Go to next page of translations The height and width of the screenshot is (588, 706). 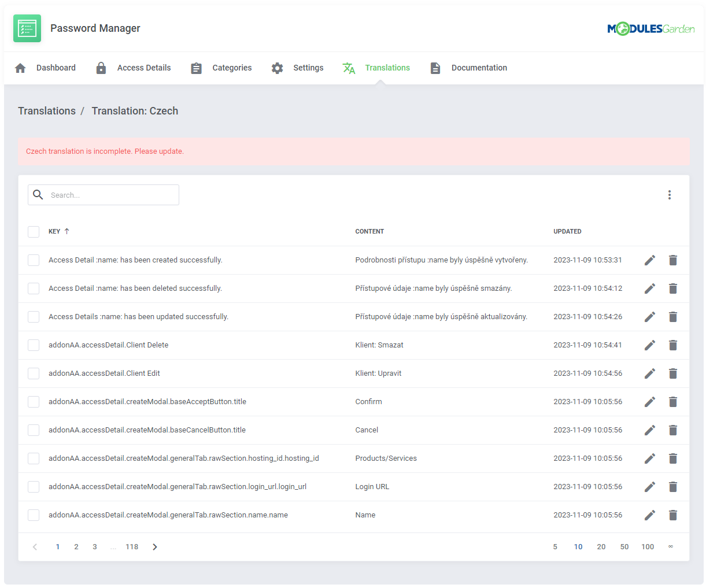tap(154, 547)
